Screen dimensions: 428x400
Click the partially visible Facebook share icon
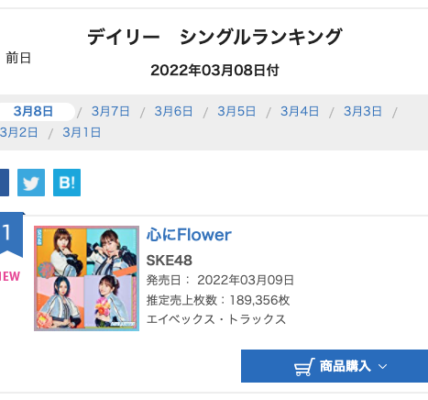click(x=4, y=182)
